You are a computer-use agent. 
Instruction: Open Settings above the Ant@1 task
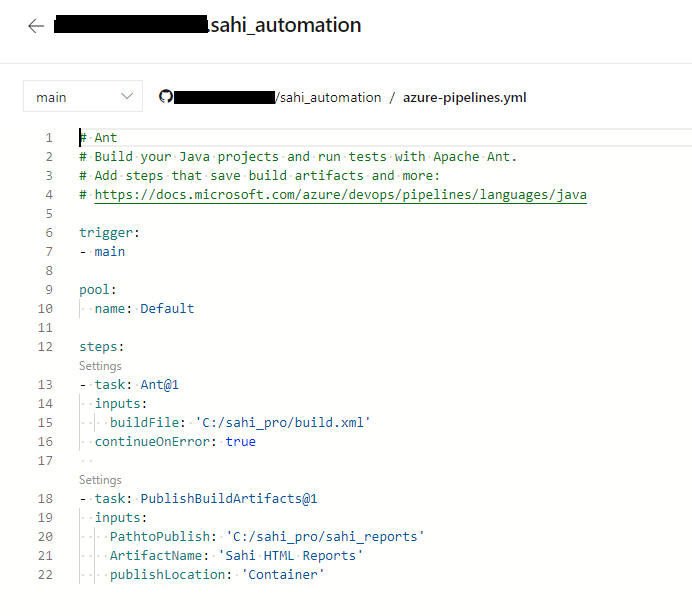(x=100, y=366)
